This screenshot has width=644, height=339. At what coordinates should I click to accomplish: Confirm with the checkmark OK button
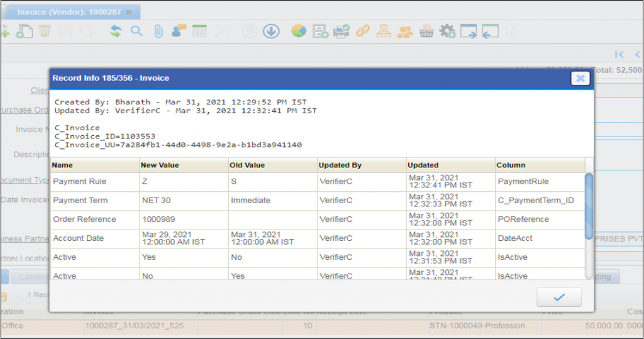[x=559, y=297]
